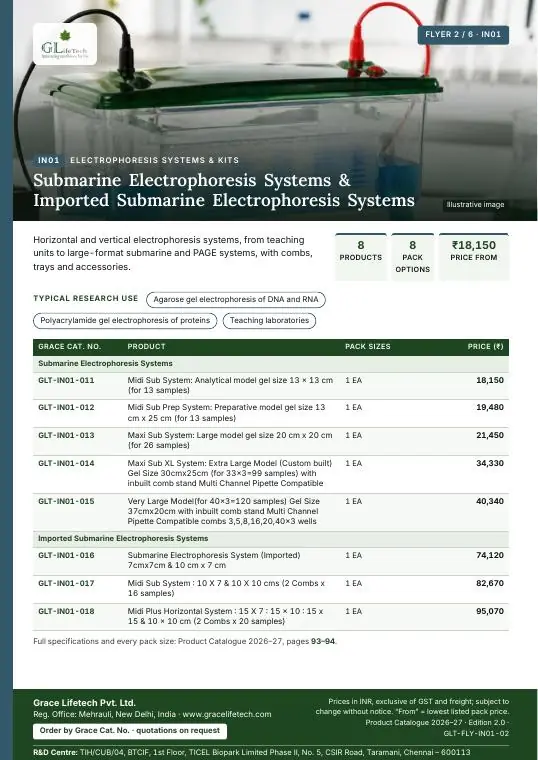This screenshot has height=760, width=538.
Task: Click the FLYER 2 / 6 - IN01 badge
Action: (x=463, y=35)
